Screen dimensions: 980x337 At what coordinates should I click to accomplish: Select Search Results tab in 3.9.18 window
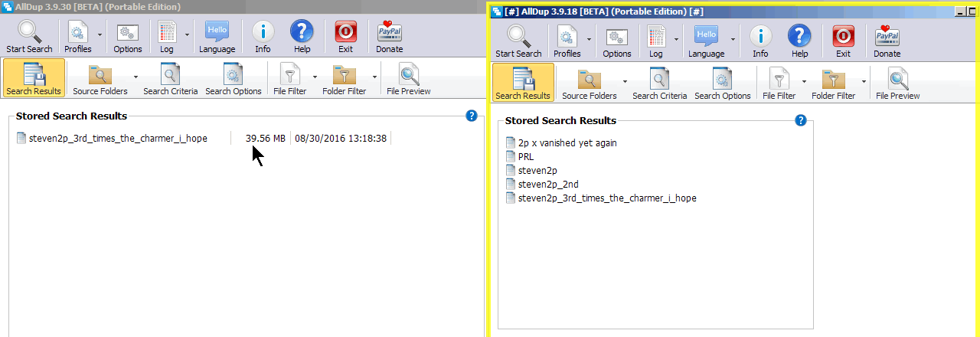(x=523, y=83)
